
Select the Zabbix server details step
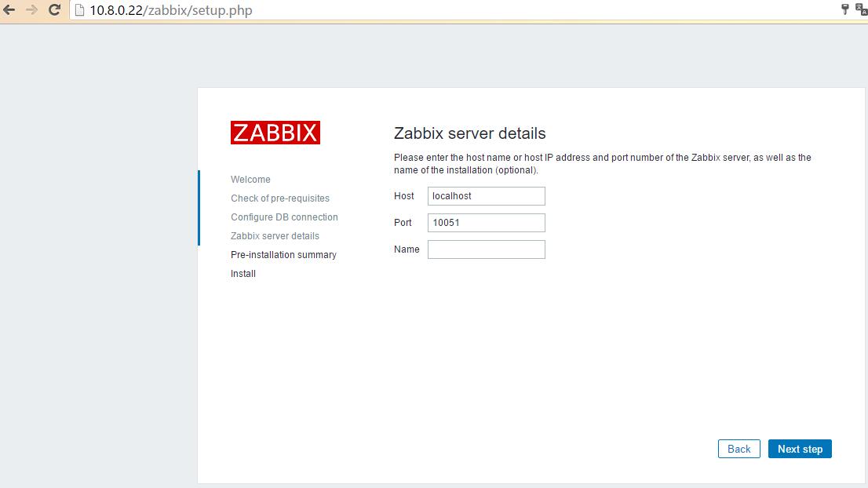(x=275, y=235)
